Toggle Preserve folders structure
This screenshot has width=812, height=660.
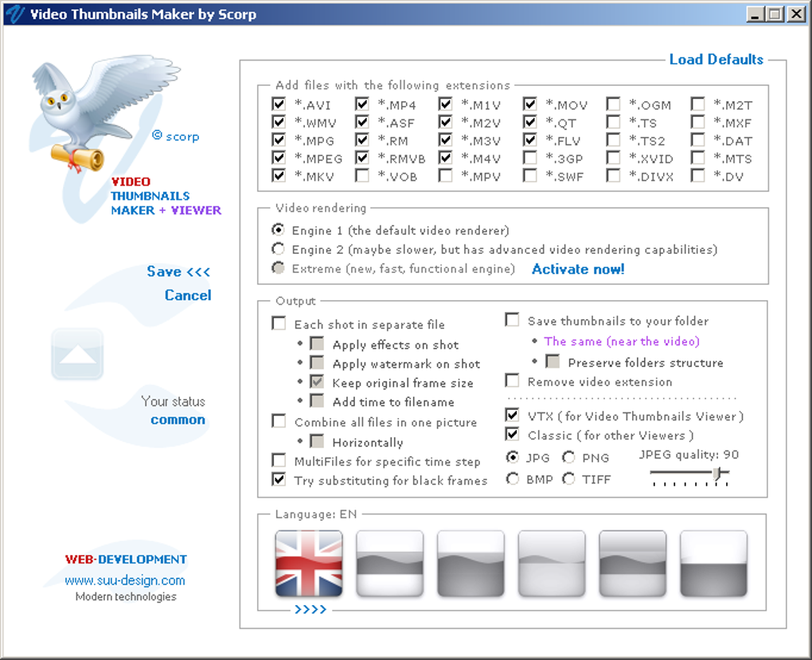(552, 361)
